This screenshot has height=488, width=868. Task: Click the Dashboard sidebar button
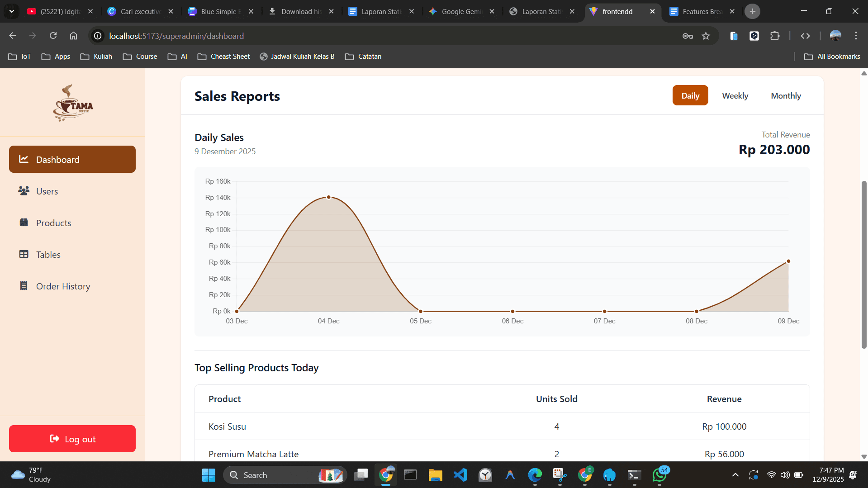pyautogui.click(x=72, y=159)
